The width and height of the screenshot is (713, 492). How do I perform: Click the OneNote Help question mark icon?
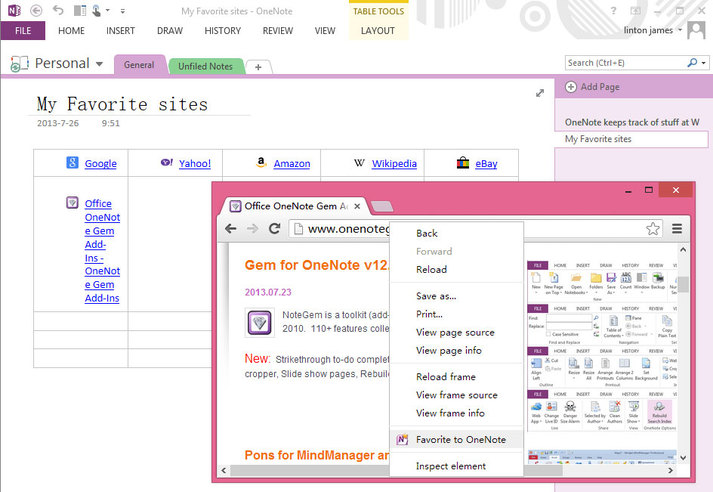tap(613, 10)
